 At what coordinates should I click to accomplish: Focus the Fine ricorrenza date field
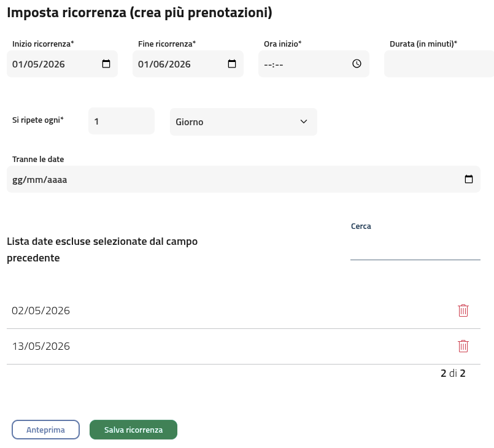[188, 64]
